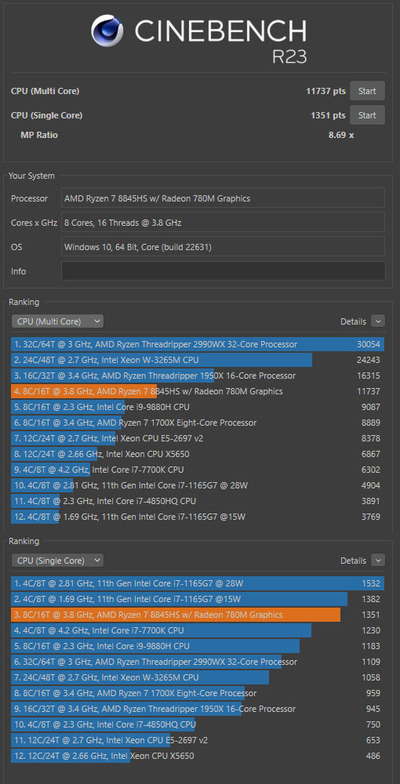Select single core row Threadripper 1950X, score 945
400x784 pixels.
tap(198, 708)
